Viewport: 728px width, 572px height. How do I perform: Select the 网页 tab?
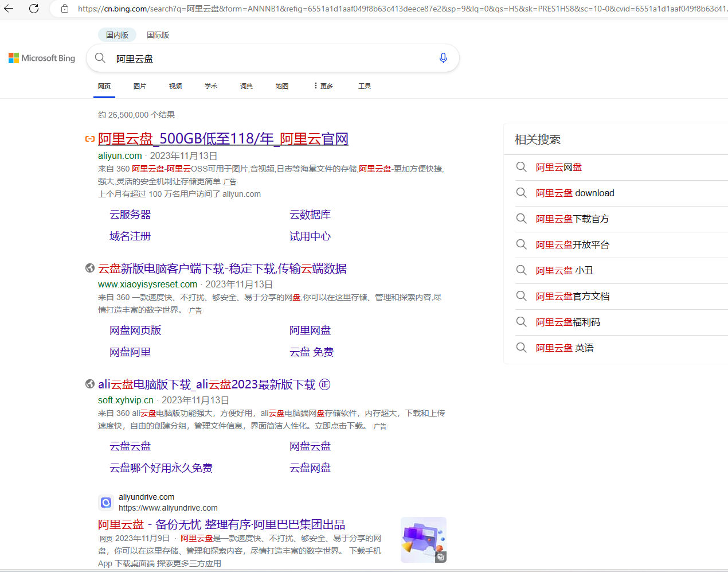(x=104, y=86)
